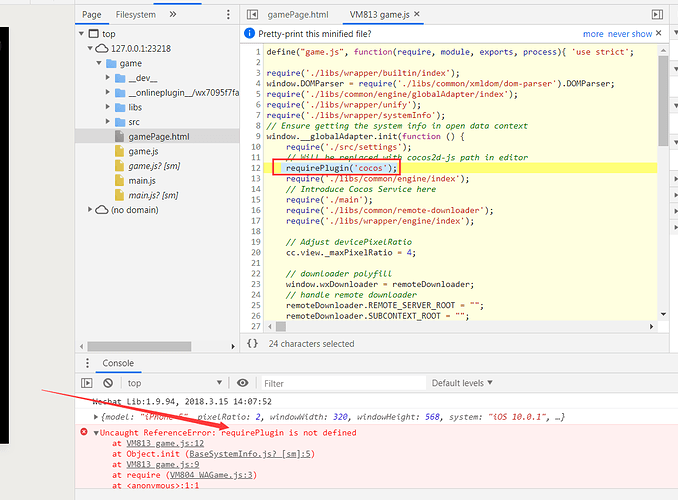This screenshot has width=678, height=500.
Task: Open the VM804 WAGame.js:3 link
Action: point(211,475)
